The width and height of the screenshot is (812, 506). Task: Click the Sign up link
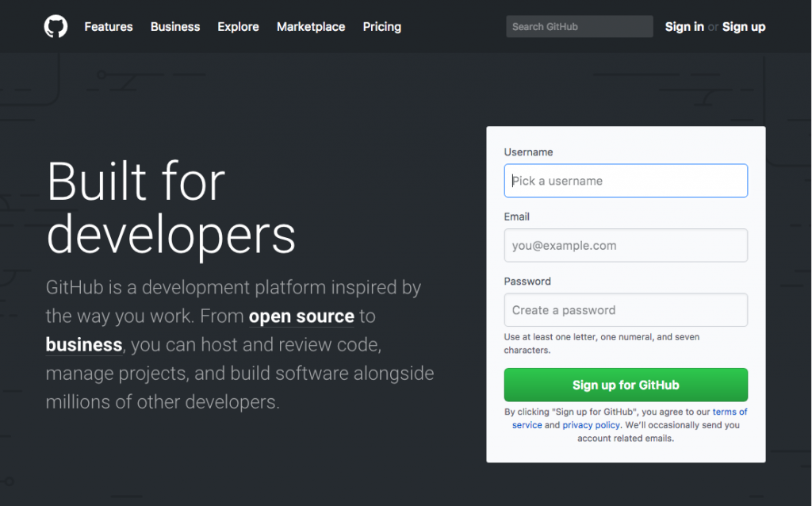pyautogui.click(x=743, y=26)
